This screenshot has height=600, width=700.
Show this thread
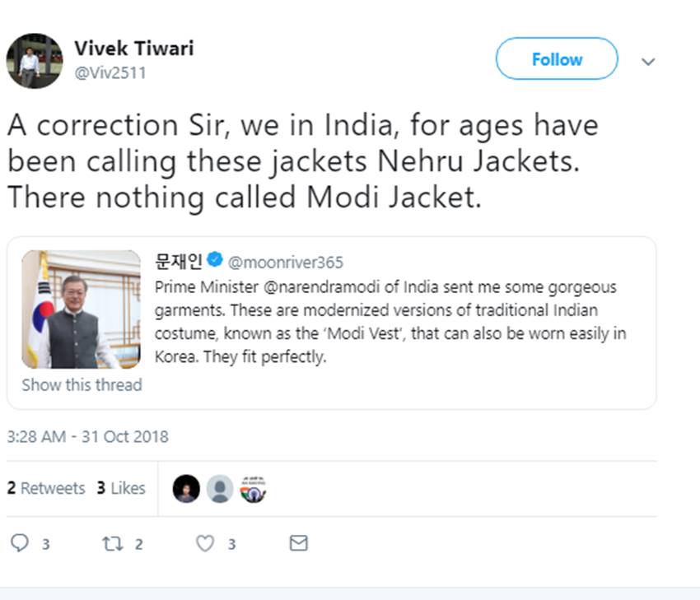pyautogui.click(x=82, y=385)
